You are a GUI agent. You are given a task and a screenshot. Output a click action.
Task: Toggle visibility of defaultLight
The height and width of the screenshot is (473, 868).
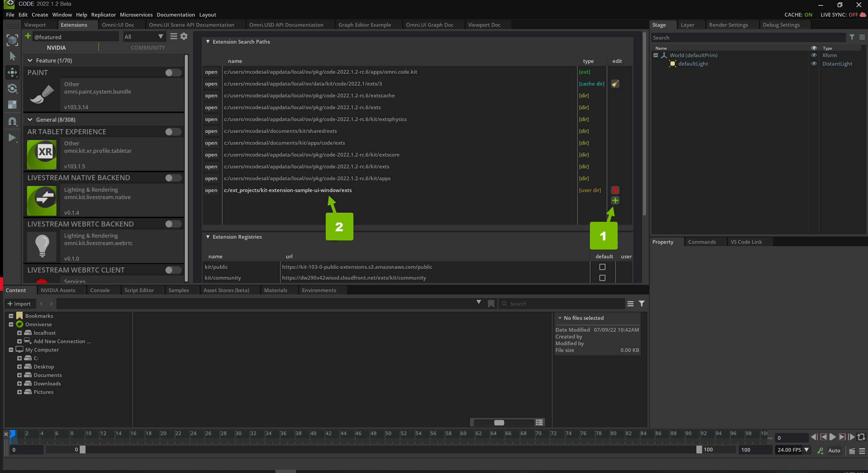pos(814,64)
